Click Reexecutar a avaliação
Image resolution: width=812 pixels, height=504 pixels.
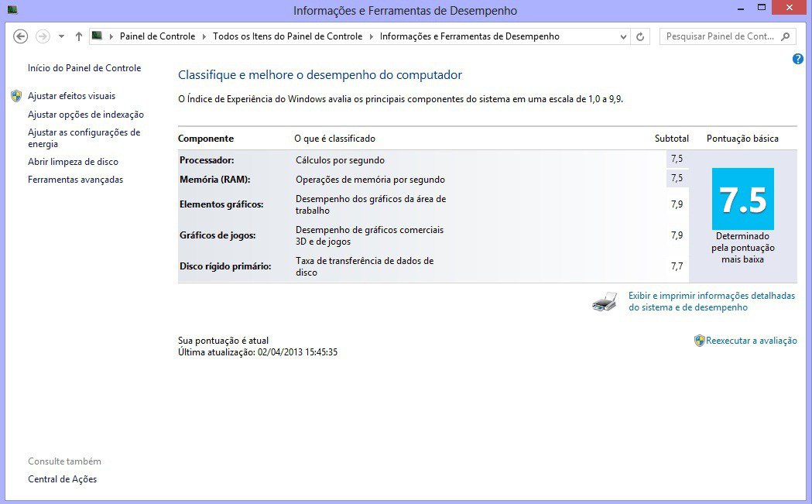752,341
